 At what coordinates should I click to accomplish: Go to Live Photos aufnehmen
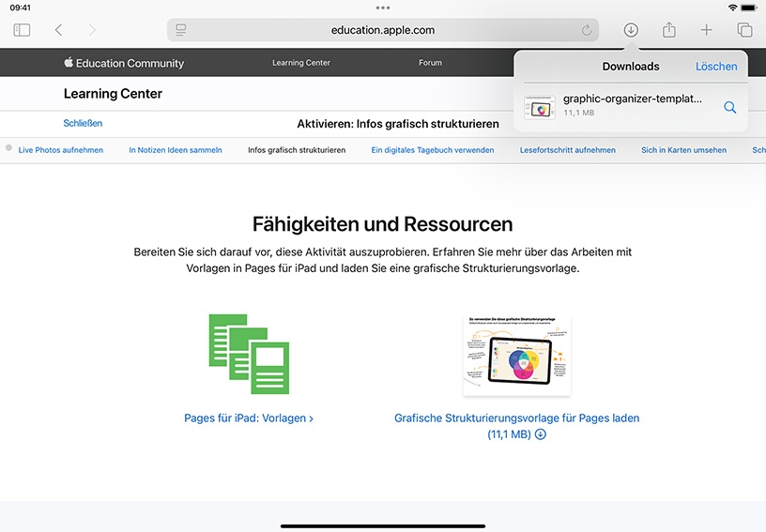(x=61, y=150)
